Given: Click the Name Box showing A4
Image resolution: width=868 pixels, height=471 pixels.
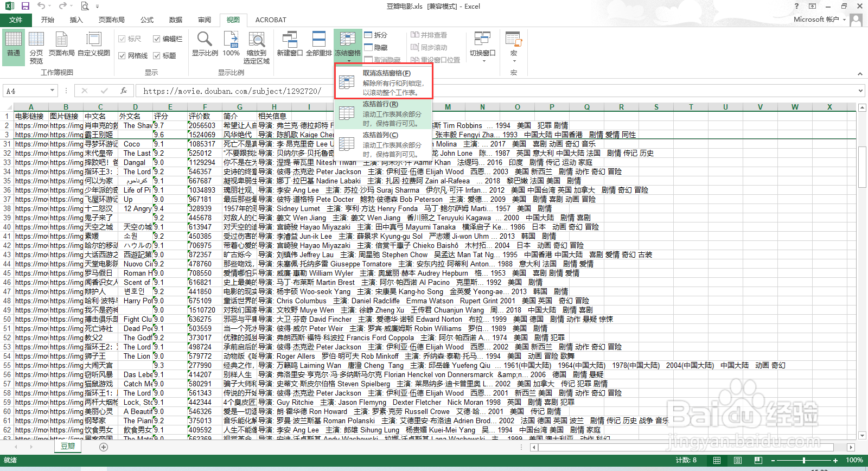Looking at the screenshot, I should pos(26,91).
